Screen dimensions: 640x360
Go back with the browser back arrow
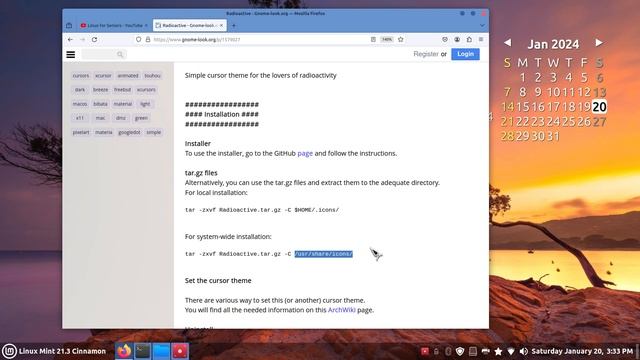click(70, 40)
